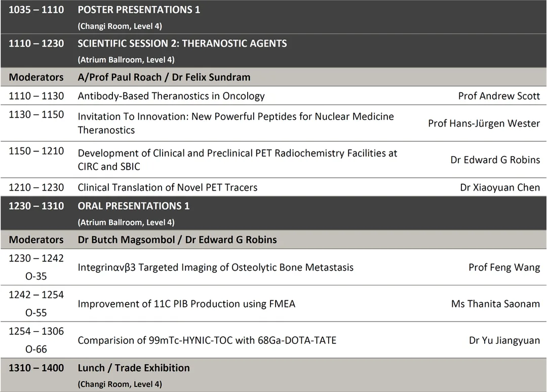Click moderators Dr Butch Magsombol / Dr Edward G Robins
This screenshot has width=547, height=392.
177,240
